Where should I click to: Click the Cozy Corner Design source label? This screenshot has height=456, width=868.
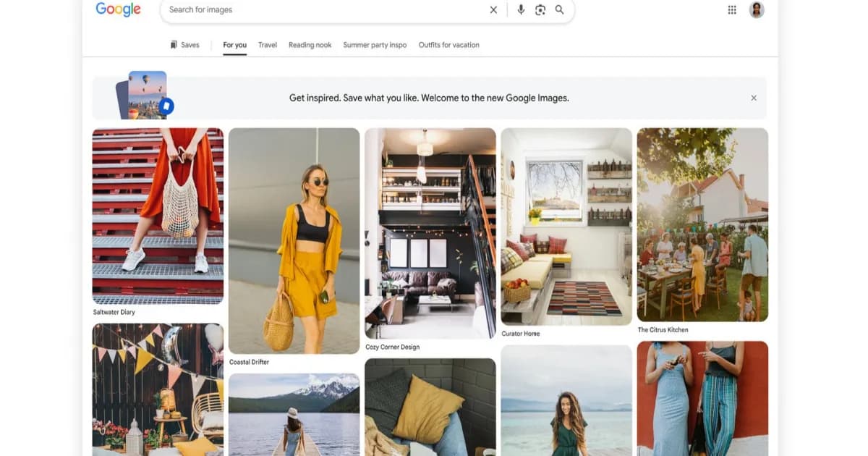click(x=392, y=347)
